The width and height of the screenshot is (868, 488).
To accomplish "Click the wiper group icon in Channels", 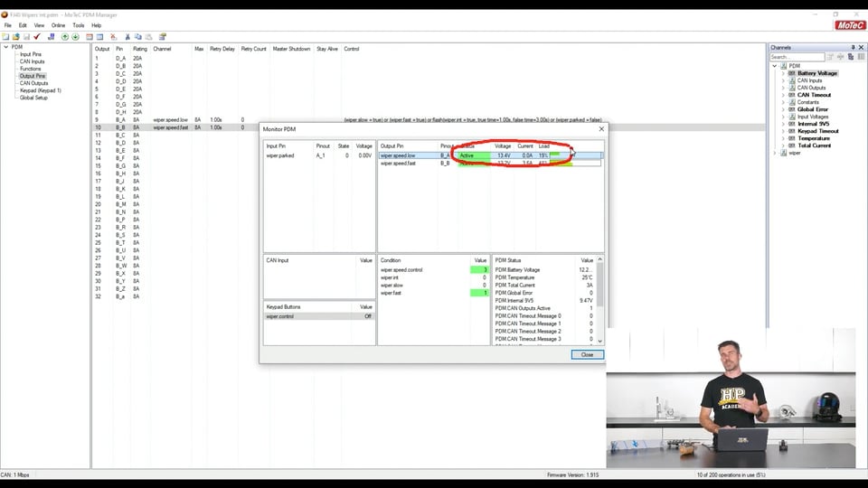I will point(784,153).
